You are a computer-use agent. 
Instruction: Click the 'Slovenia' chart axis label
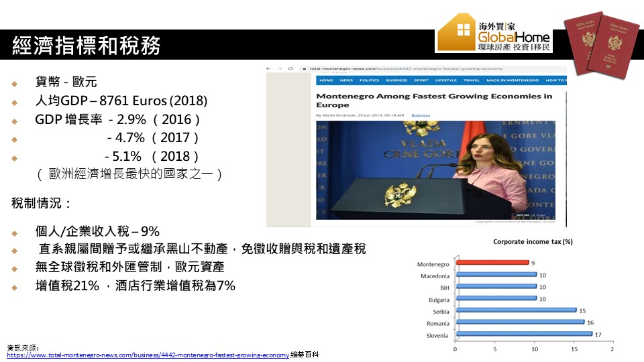pyautogui.click(x=437, y=335)
